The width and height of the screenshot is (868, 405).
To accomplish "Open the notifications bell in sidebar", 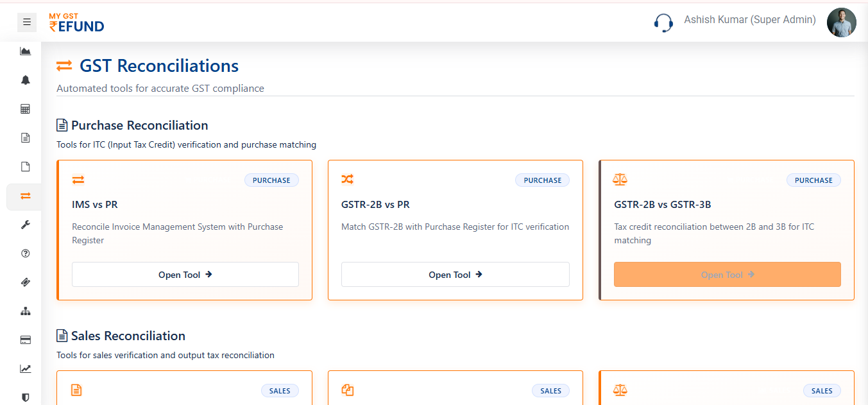I will coord(26,80).
